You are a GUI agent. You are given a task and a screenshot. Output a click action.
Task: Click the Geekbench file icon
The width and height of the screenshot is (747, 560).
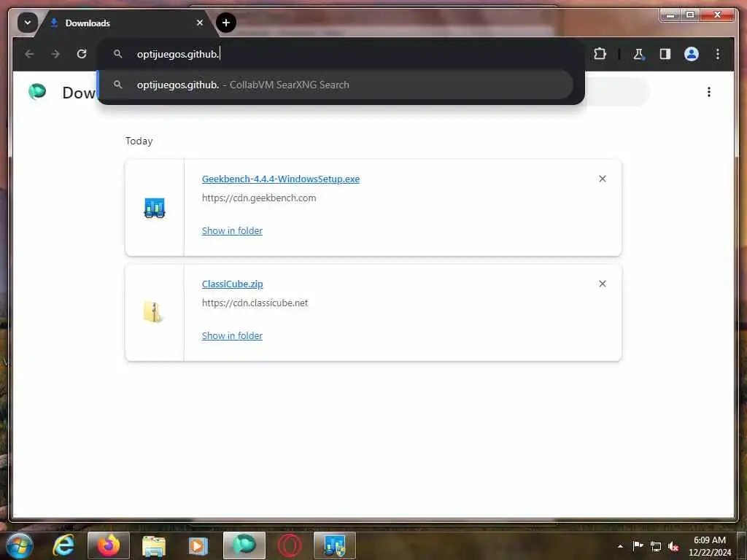155,208
